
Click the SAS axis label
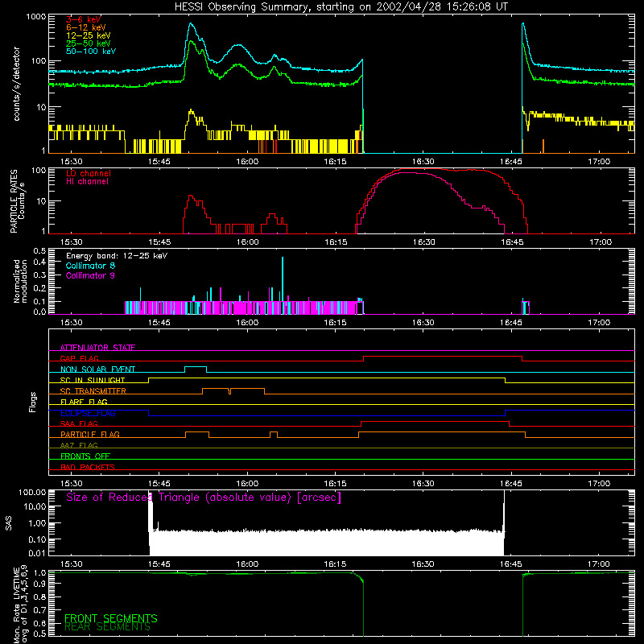point(9,523)
